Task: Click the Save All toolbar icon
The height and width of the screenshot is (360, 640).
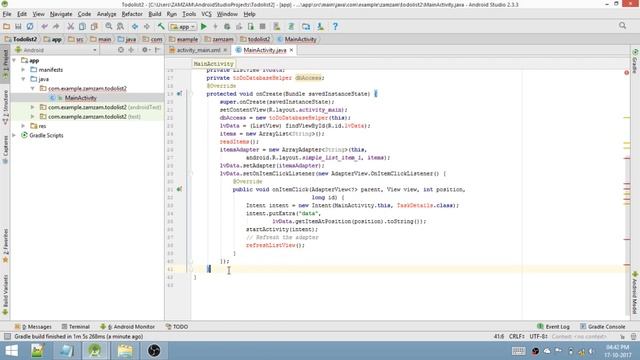Action: 18,27
